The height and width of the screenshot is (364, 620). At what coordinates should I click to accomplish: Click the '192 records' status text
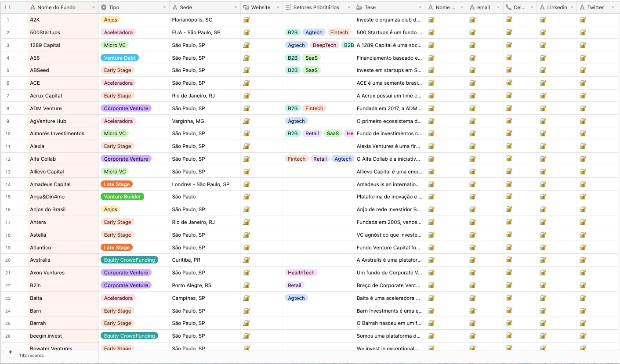(x=32, y=355)
